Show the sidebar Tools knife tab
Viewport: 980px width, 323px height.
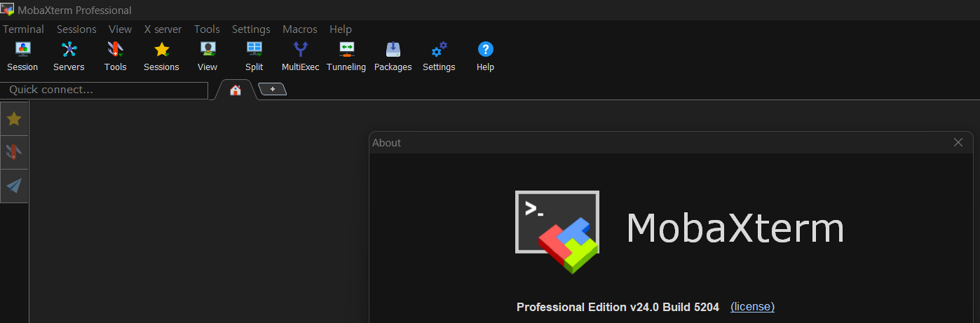point(14,152)
